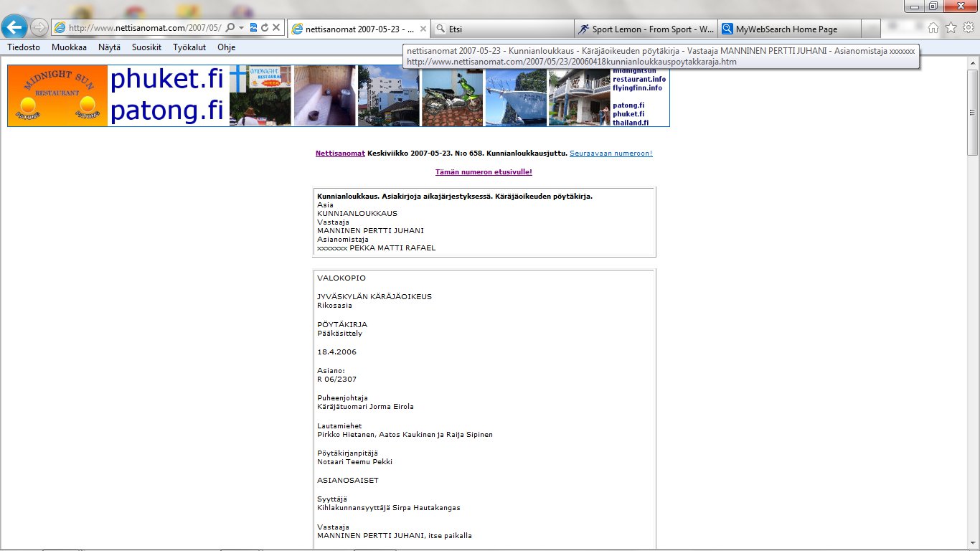The image size is (980, 551).
Task: Expand the address bar autocomplete dropdown arrow
Action: [242, 27]
